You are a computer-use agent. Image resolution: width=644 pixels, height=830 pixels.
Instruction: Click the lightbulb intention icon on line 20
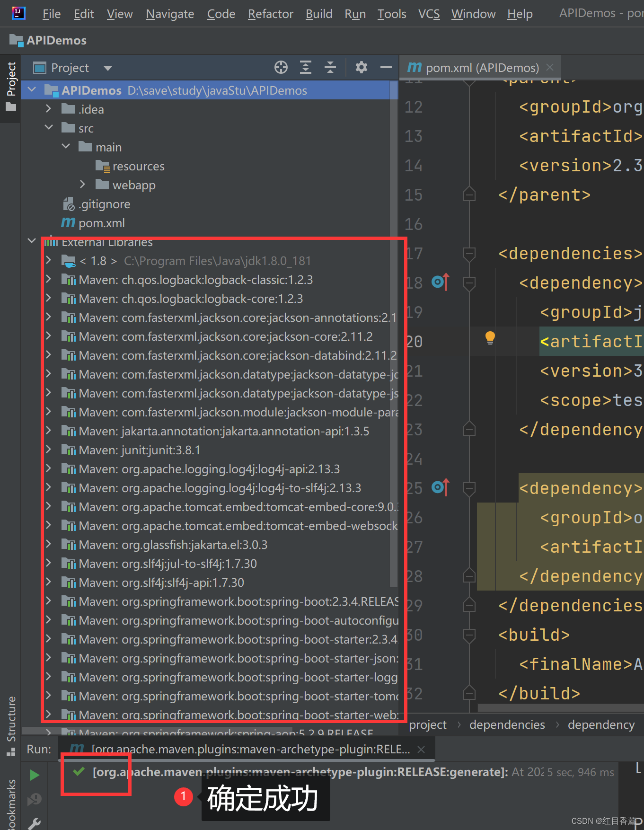click(490, 338)
